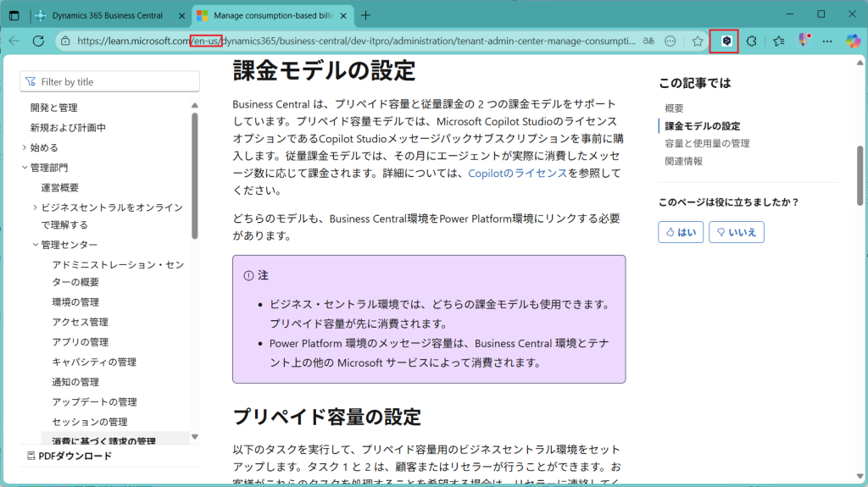Focus the Filter by title field
Image resolution: width=868 pixels, height=487 pixels.
(109, 82)
